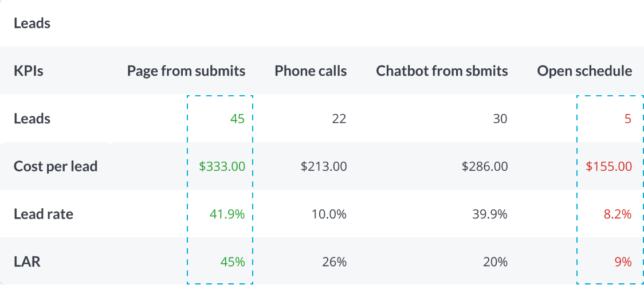Click the Leads table title

(x=32, y=24)
